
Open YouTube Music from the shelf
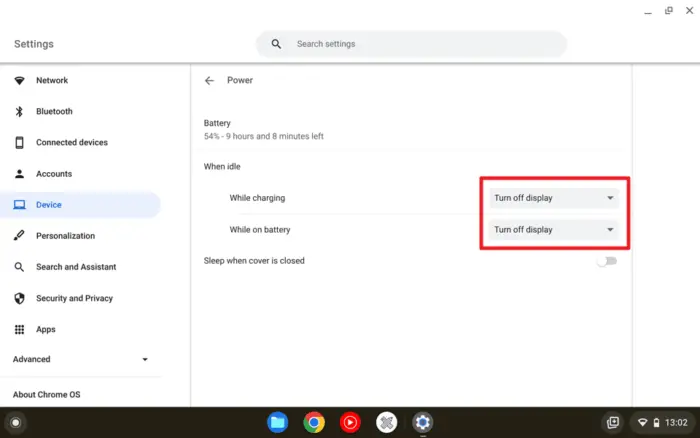[x=350, y=422]
